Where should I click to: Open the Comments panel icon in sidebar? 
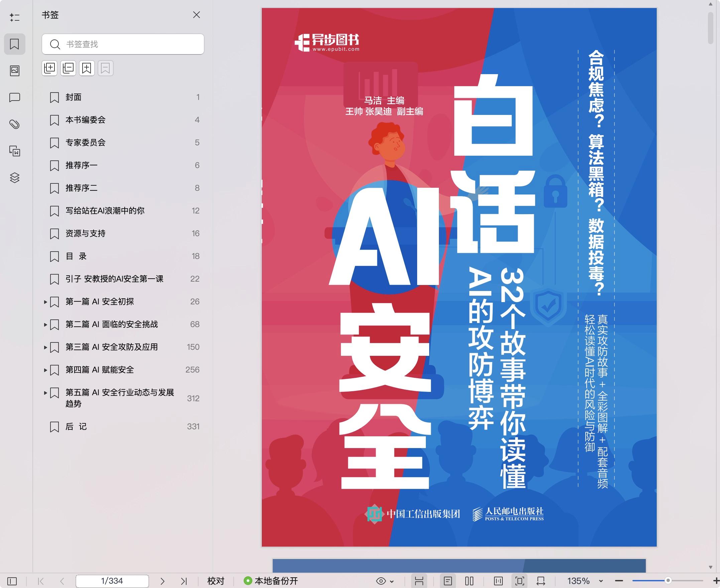(15, 98)
